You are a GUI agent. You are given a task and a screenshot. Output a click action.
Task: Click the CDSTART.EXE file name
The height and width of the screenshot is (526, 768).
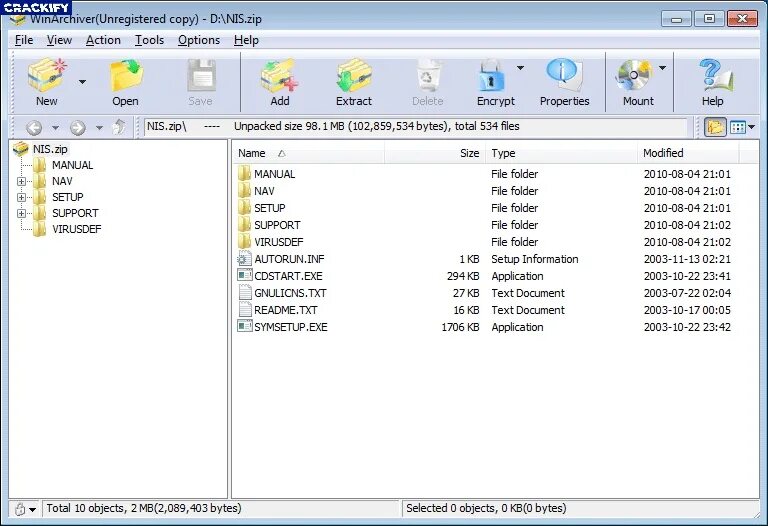288,276
